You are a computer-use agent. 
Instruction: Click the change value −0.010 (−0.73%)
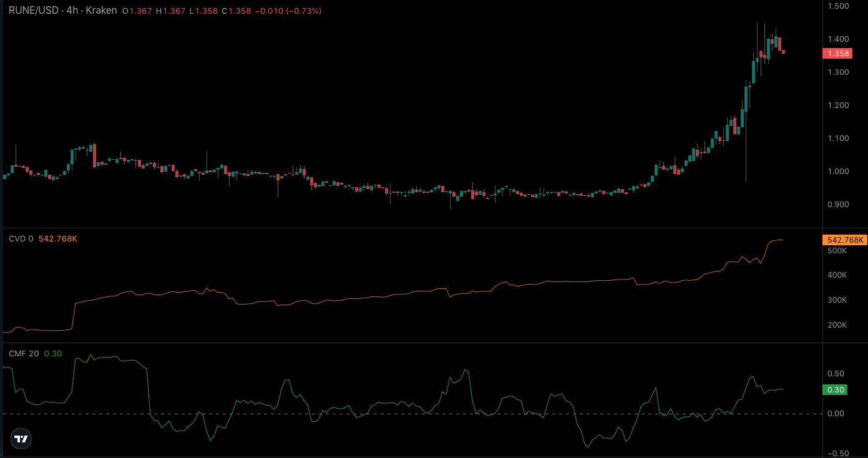(x=288, y=11)
